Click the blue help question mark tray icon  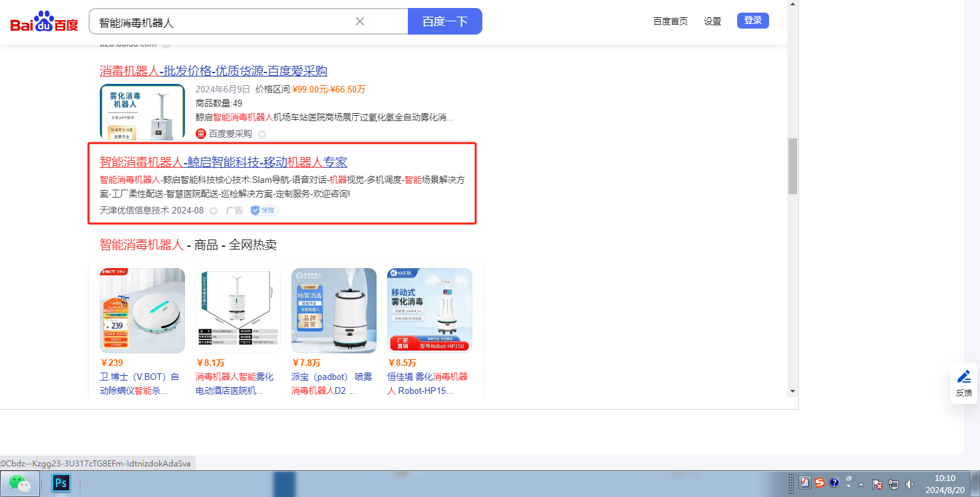click(x=834, y=483)
